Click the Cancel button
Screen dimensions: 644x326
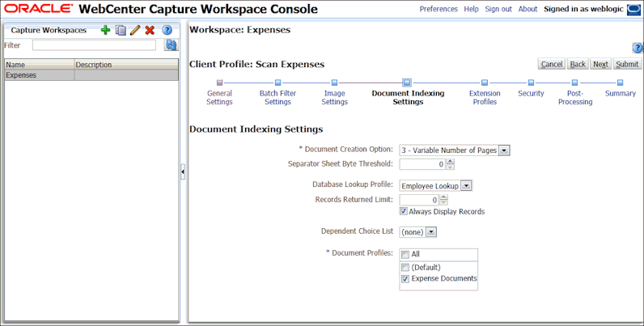pyautogui.click(x=552, y=64)
